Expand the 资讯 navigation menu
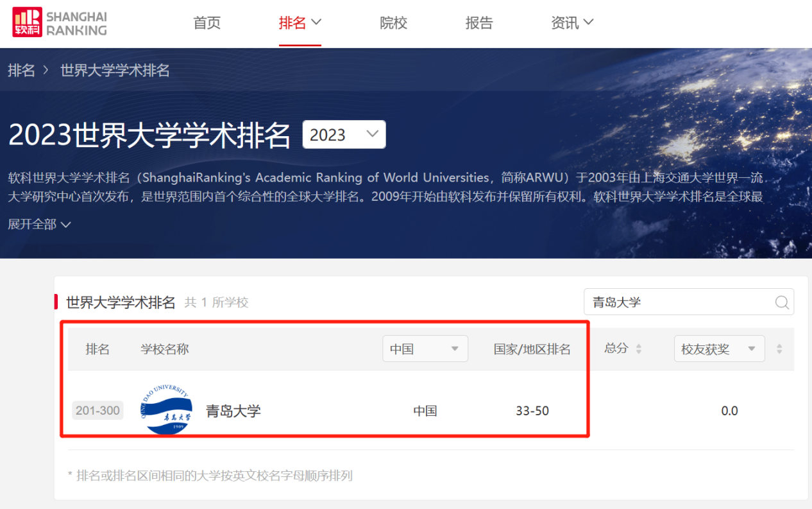Viewport: 812px width, 509px height. click(572, 23)
